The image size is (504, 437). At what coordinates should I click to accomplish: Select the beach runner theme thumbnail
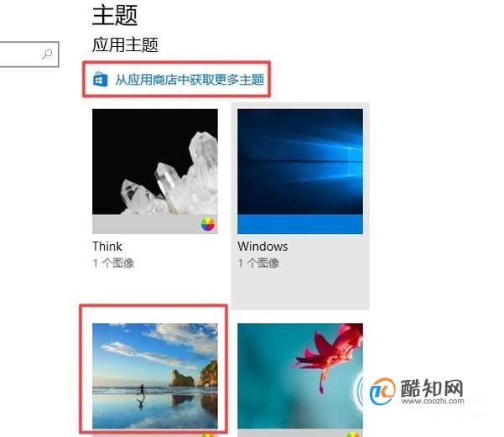155,376
